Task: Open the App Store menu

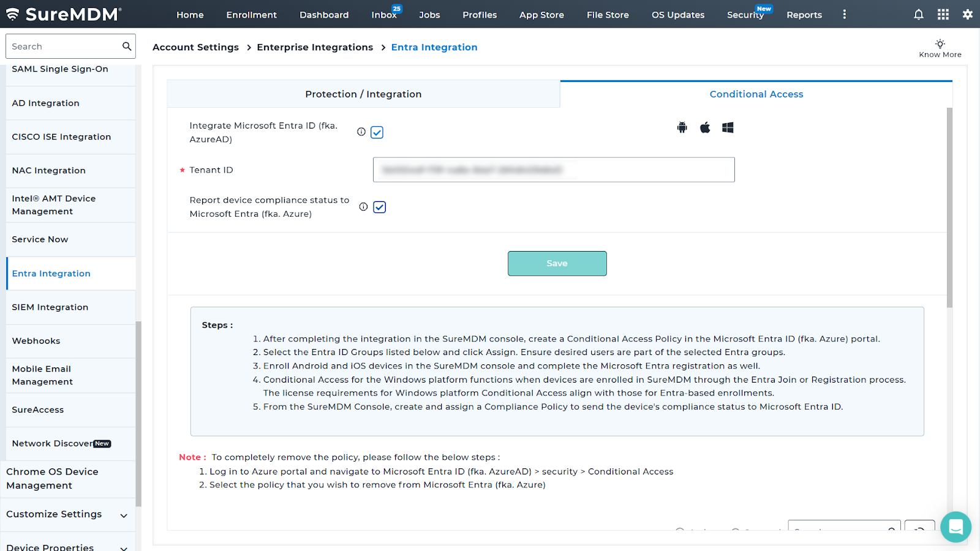Action: pyautogui.click(x=541, y=15)
